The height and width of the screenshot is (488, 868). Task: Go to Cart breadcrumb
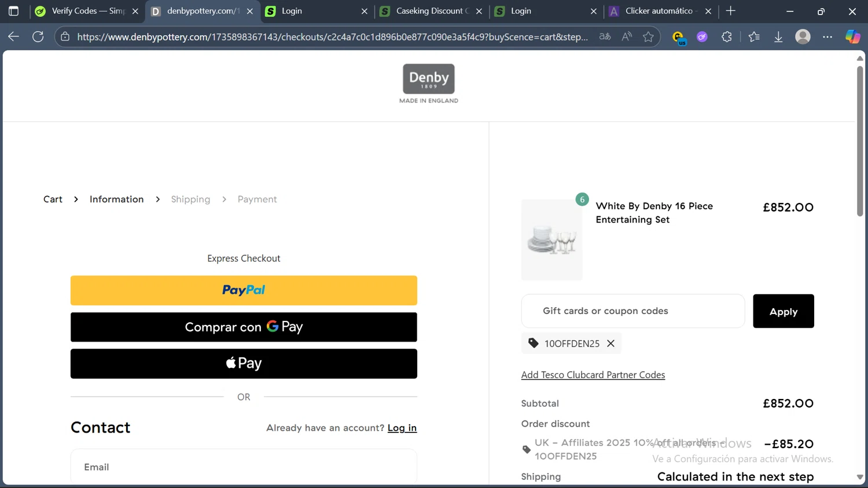tap(53, 199)
